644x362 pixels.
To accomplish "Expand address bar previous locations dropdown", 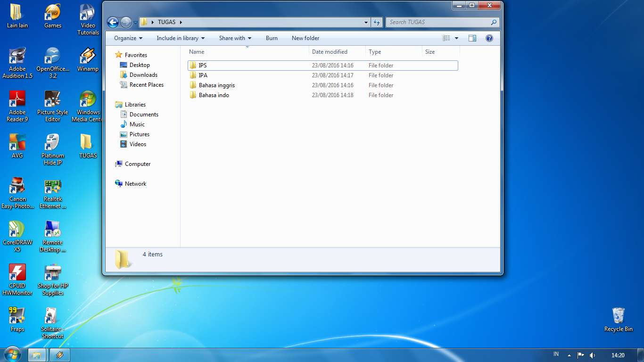I will (366, 22).
